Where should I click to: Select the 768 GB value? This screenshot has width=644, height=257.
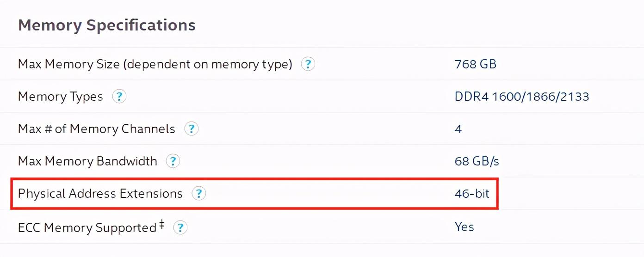click(x=475, y=64)
